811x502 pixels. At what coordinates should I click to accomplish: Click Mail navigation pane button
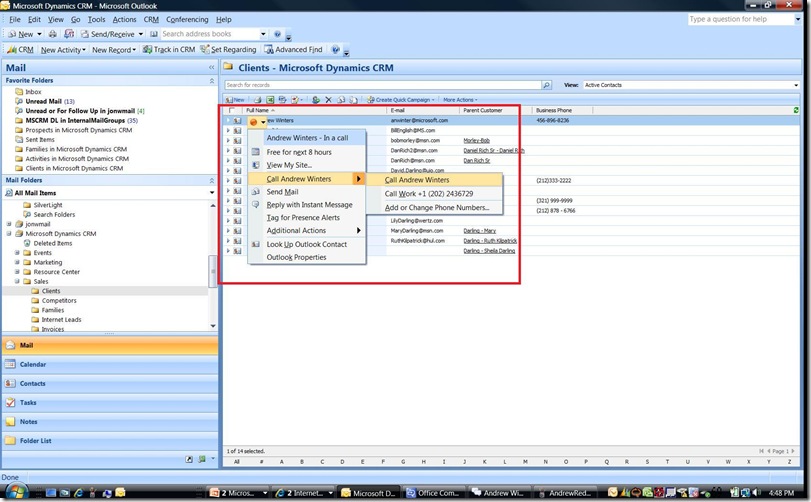pyautogui.click(x=110, y=345)
